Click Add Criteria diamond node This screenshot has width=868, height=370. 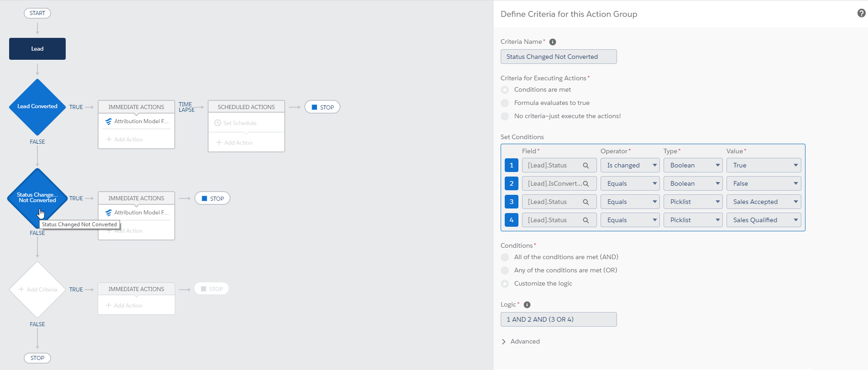[x=37, y=290]
